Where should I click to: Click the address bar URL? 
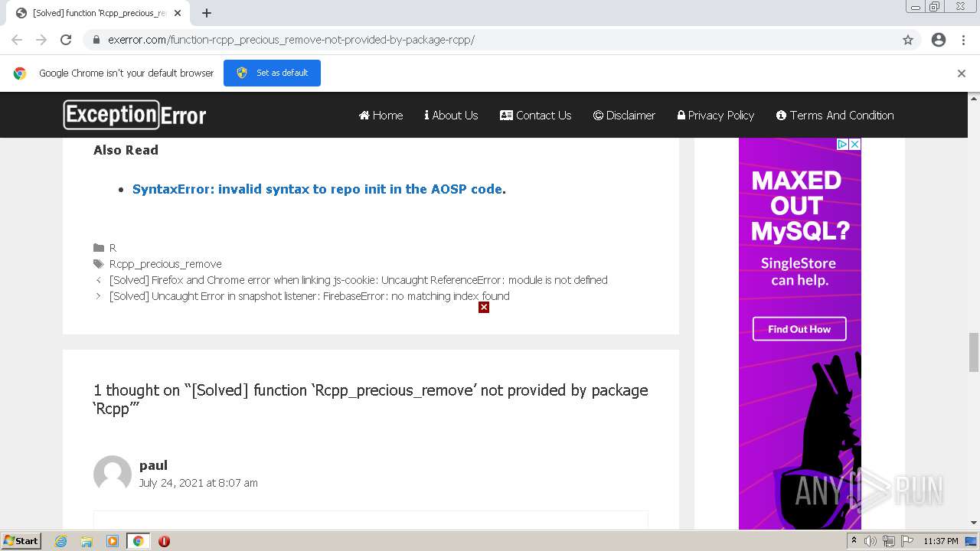pos(291,40)
